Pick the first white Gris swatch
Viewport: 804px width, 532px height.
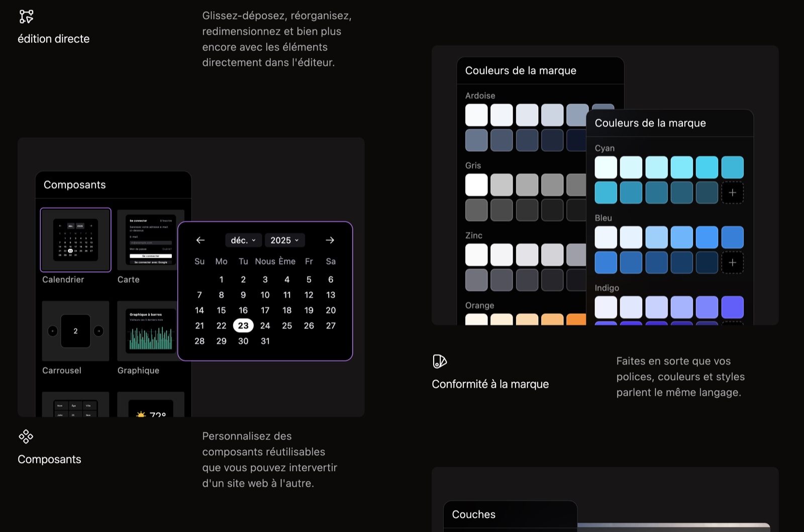click(x=476, y=185)
